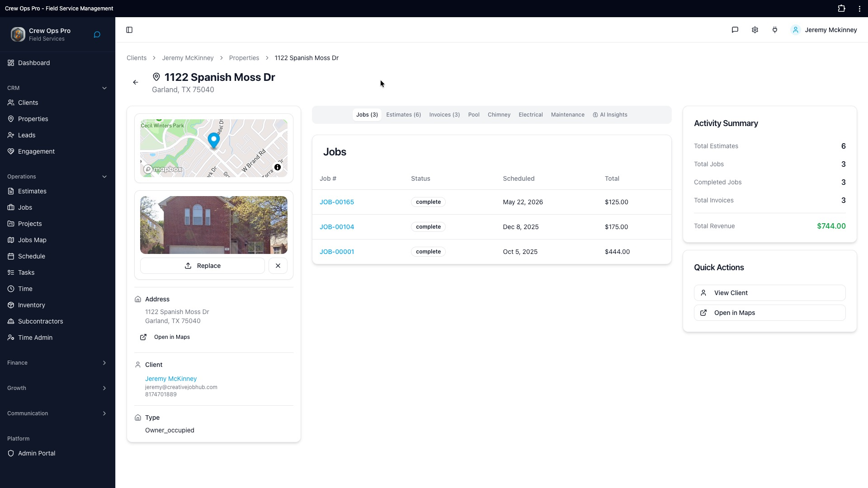Screen dimensions: 868x488
Task: Click the map info icon
Action: point(278,167)
